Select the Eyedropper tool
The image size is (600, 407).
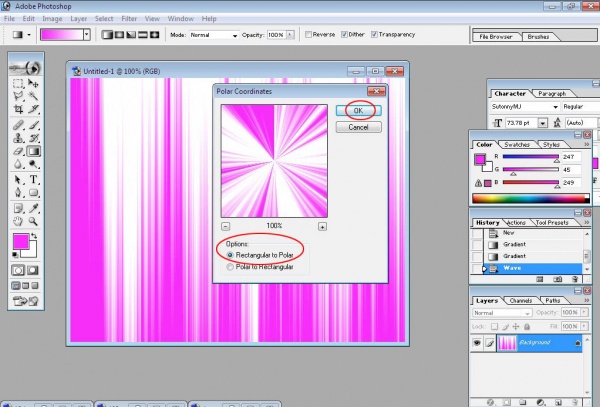[x=34, y=208]
